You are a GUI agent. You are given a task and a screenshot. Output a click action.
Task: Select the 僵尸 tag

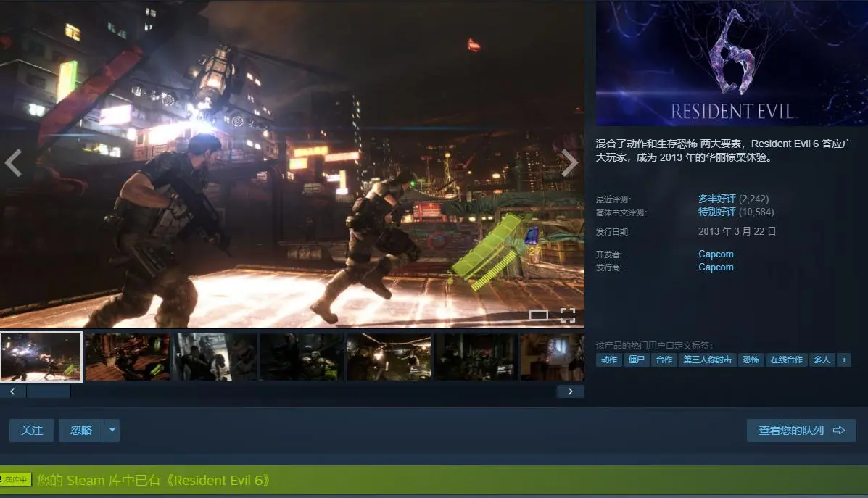[637, 360]
